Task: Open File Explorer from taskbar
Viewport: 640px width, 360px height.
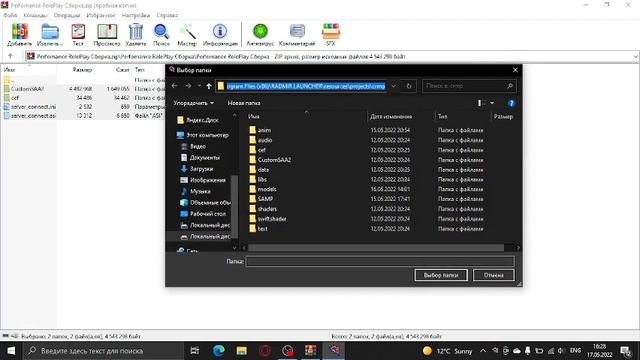Action: click(x=242, y=351)
